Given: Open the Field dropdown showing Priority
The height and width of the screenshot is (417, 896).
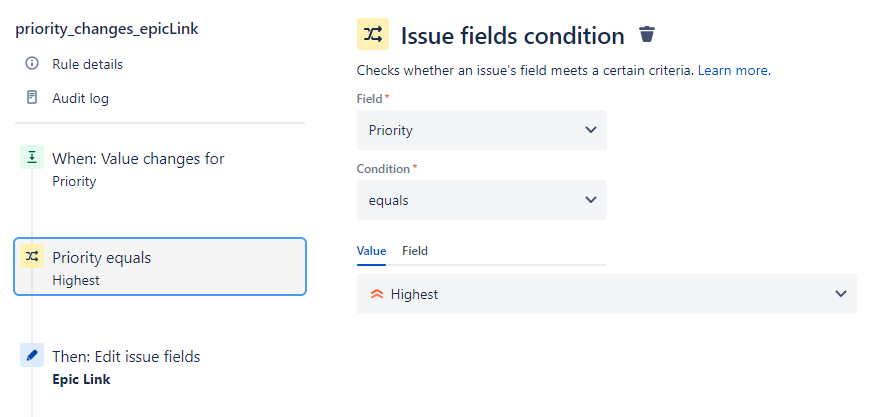Looking at the screenshot, I should 481,130.
